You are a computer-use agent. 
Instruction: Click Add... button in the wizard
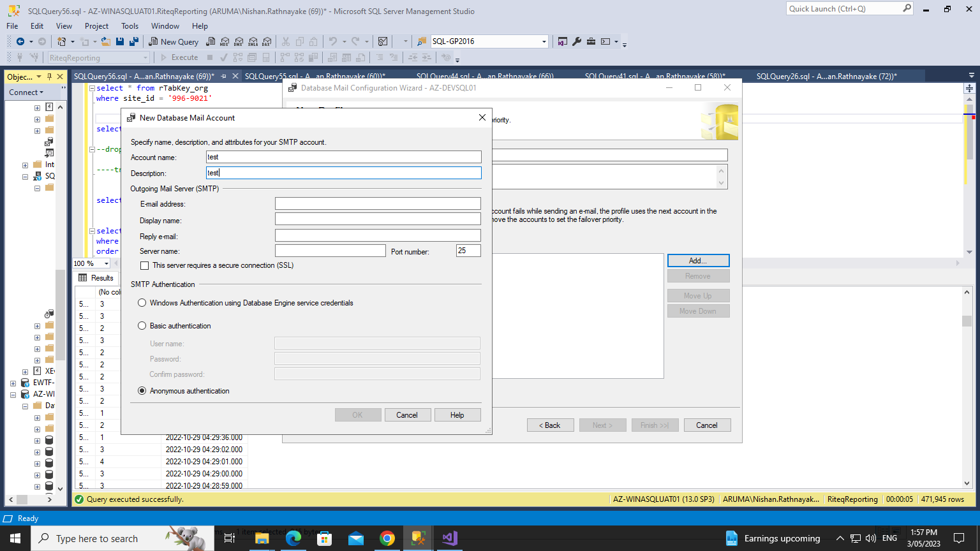[698, 261]
